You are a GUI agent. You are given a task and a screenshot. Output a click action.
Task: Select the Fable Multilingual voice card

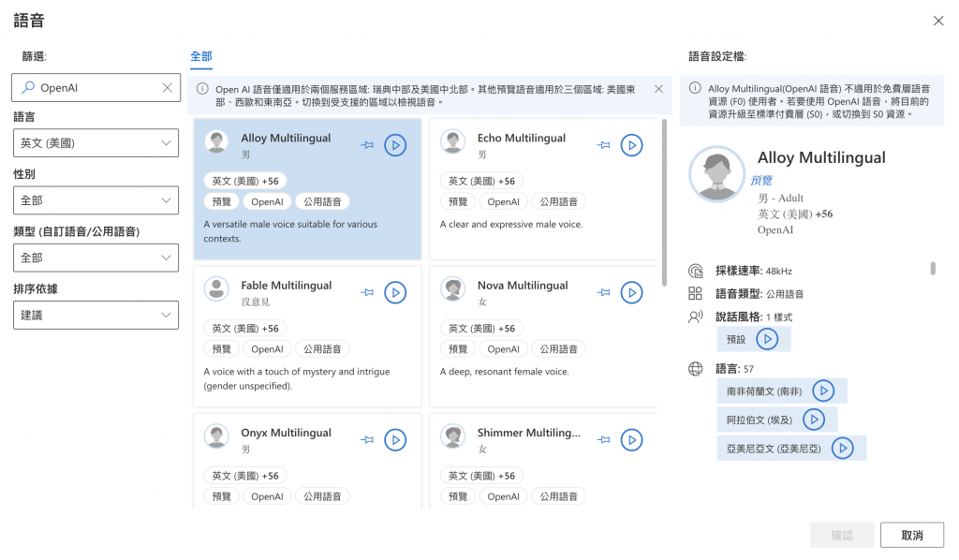coord(307,336)
